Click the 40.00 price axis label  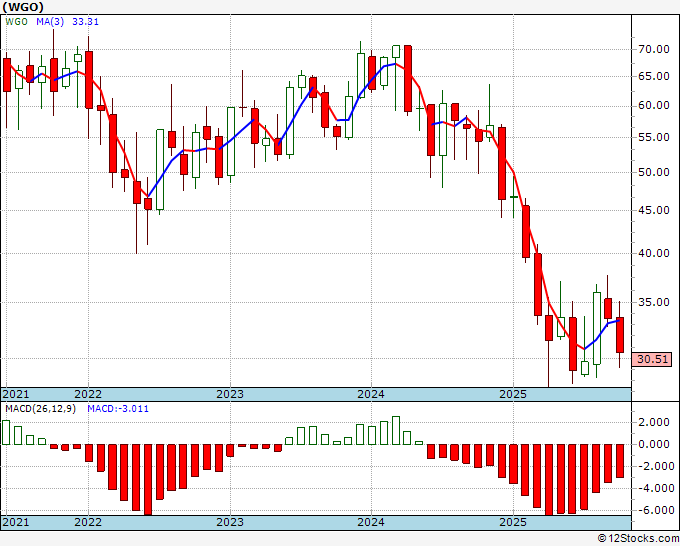[x=654, y=253]
